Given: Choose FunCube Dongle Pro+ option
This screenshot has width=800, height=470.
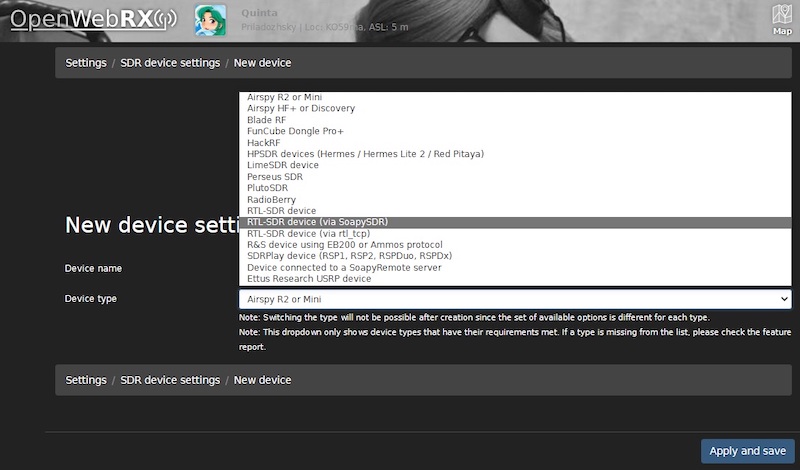Looking at the screenshot, I should click(x=515, y=131).
